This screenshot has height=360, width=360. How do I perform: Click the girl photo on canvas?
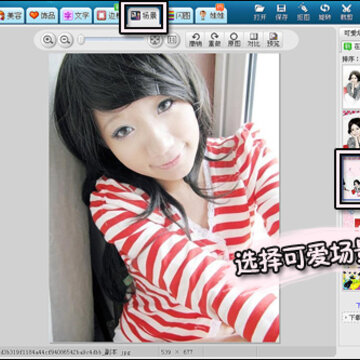point(164,198)
